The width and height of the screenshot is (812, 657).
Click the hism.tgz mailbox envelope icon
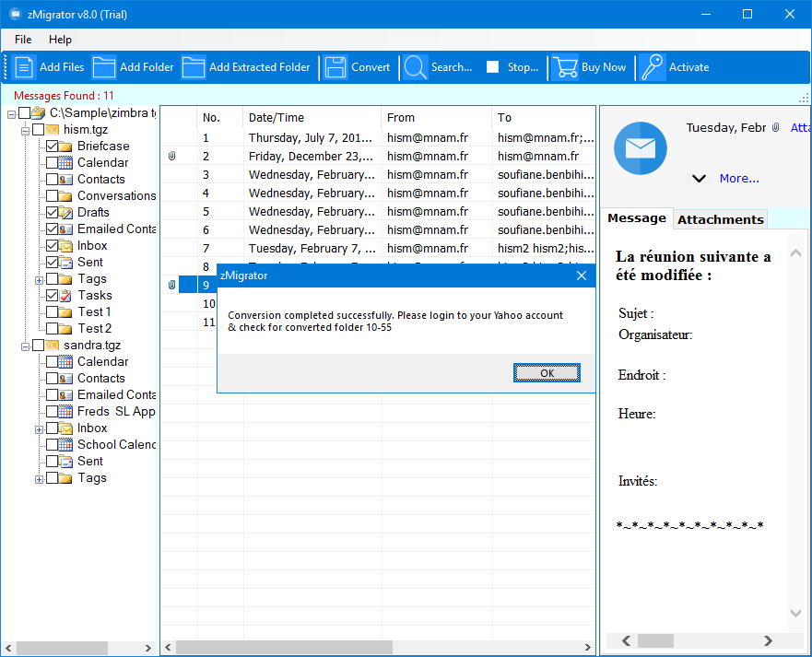click(x=52, y=130)
